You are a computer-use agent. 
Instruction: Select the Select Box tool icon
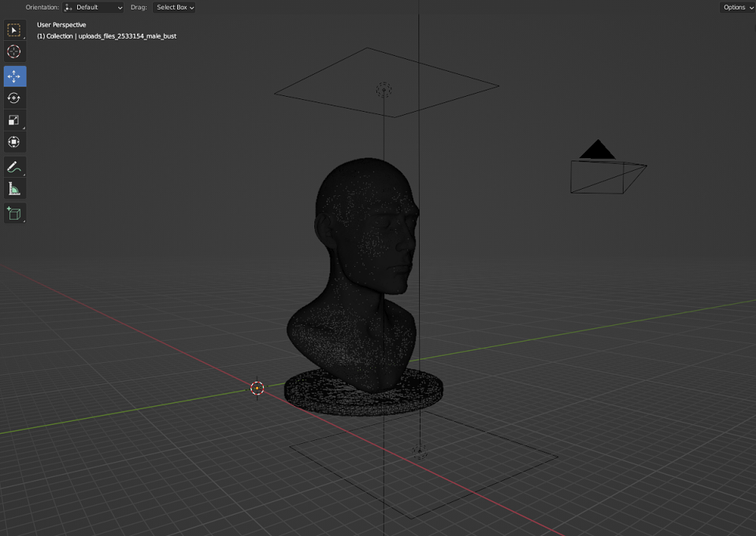coord(14,31)
